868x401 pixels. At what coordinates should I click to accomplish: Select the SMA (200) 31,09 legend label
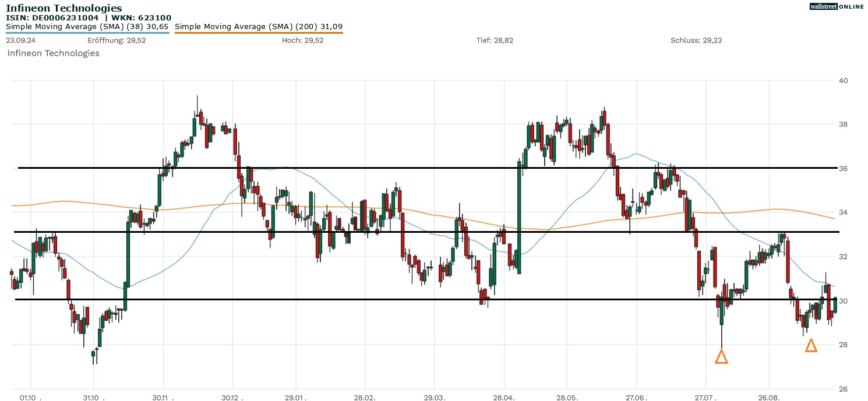point(259,27)
